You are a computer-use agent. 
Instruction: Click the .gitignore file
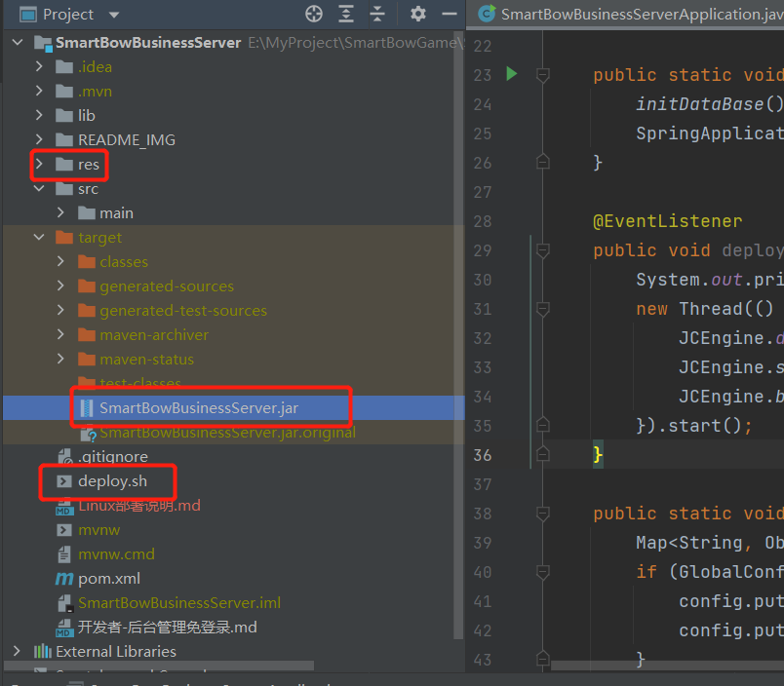[113, 456]
